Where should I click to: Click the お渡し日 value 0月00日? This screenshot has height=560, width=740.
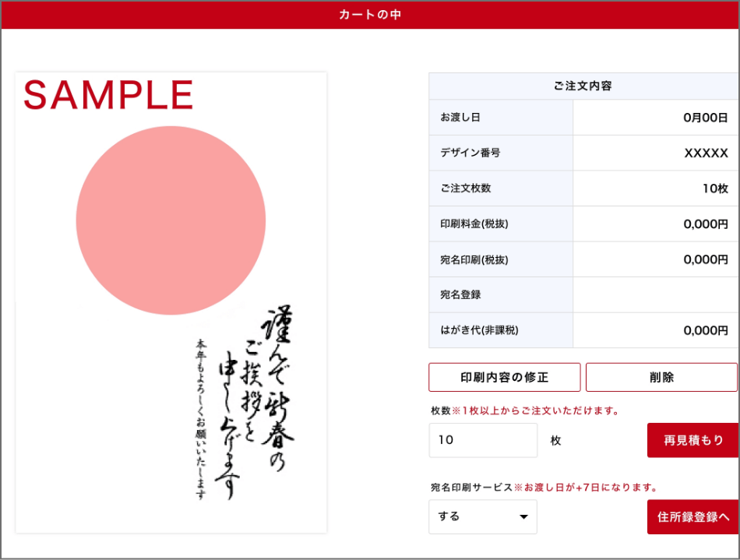[705, 118]
